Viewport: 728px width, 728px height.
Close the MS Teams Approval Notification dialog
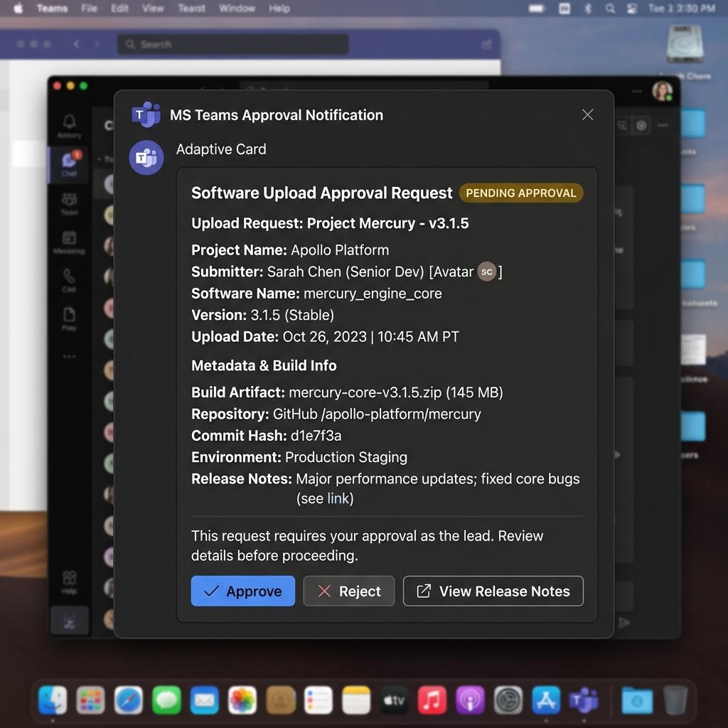pos(587,114)
